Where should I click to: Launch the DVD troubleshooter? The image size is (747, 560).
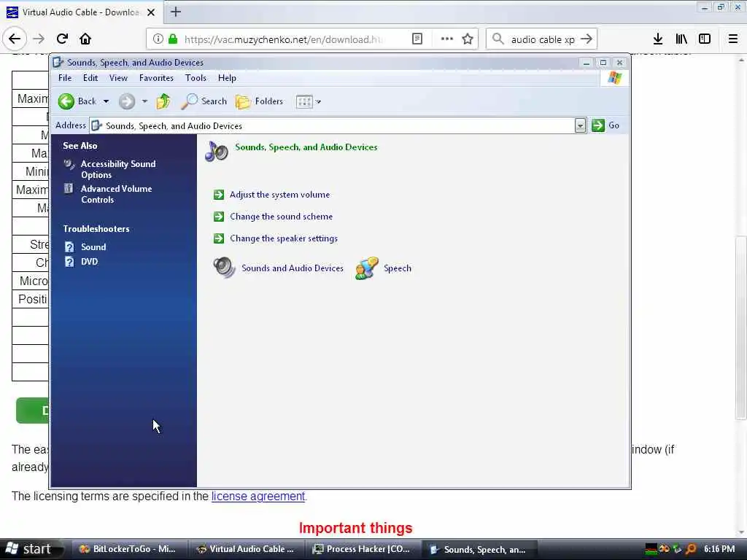pyautogui.click(x=89, y=262)
